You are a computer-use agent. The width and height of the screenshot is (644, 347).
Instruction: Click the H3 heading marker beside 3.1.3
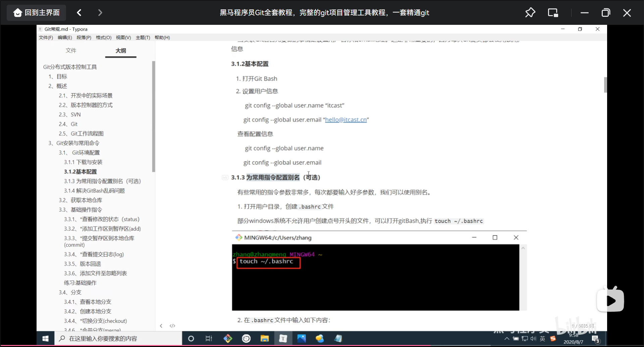pyautogui.click(x=225, y=178)
